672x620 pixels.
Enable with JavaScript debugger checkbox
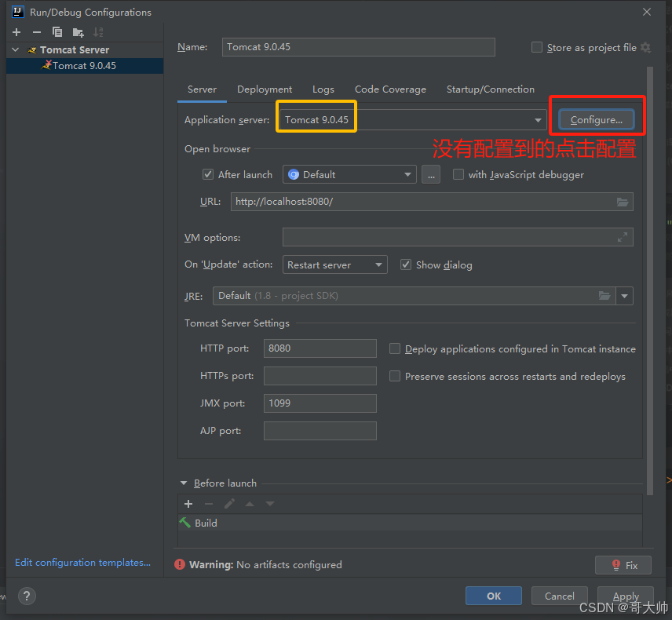(x=458, y=174)
